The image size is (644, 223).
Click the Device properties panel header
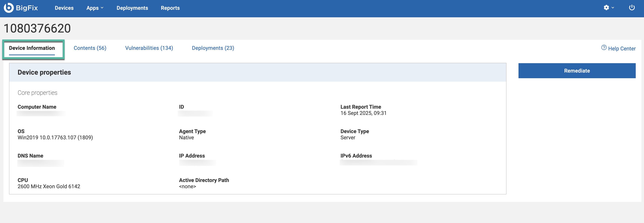click(44, 72)
